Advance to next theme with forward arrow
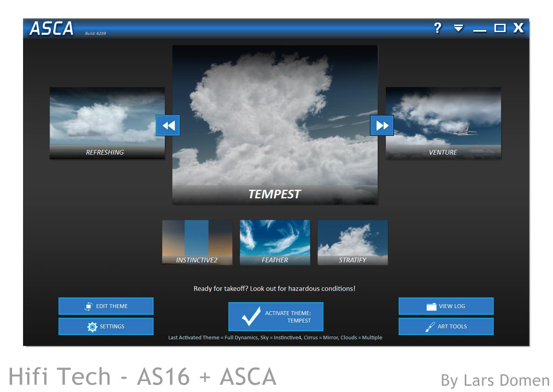553x392 pixels. click(x=382, y=125)
